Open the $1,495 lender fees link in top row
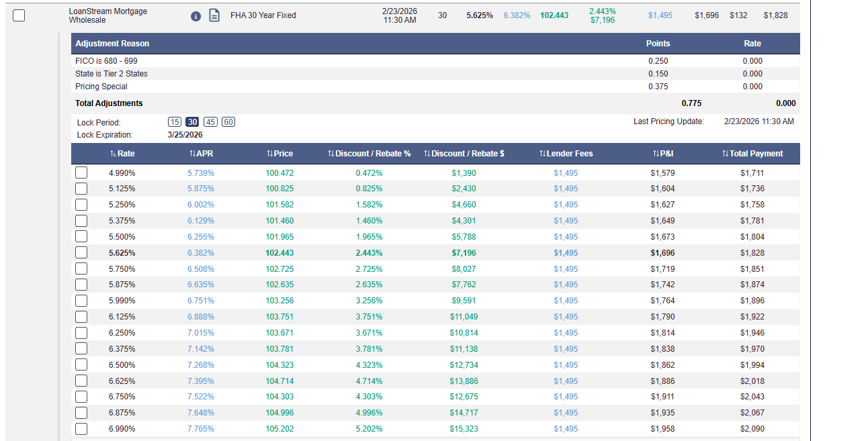This screenshot has width=868, height=441. (x=660, y=15)
